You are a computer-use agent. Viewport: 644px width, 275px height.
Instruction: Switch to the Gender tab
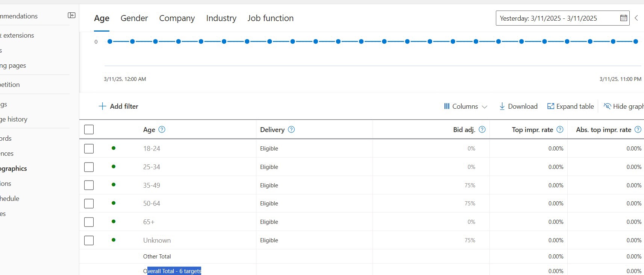pyautogui.click(x=134, y=18)
